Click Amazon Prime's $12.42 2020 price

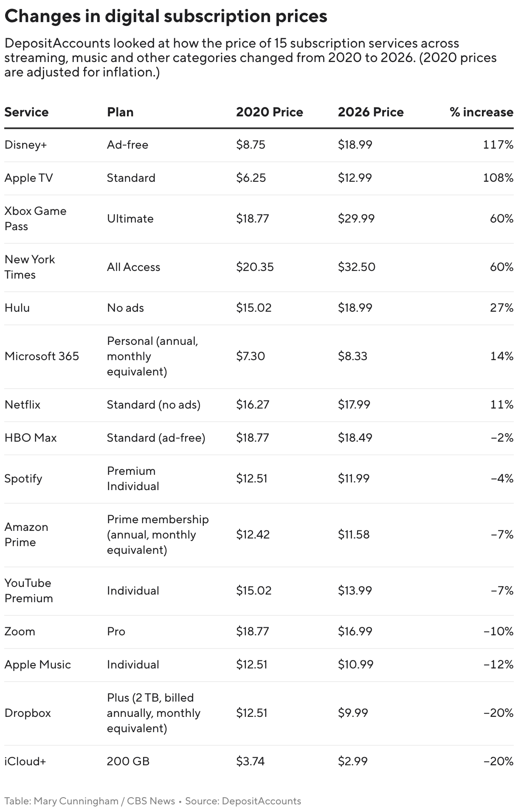pyautogui.click(x=253, y=535)
